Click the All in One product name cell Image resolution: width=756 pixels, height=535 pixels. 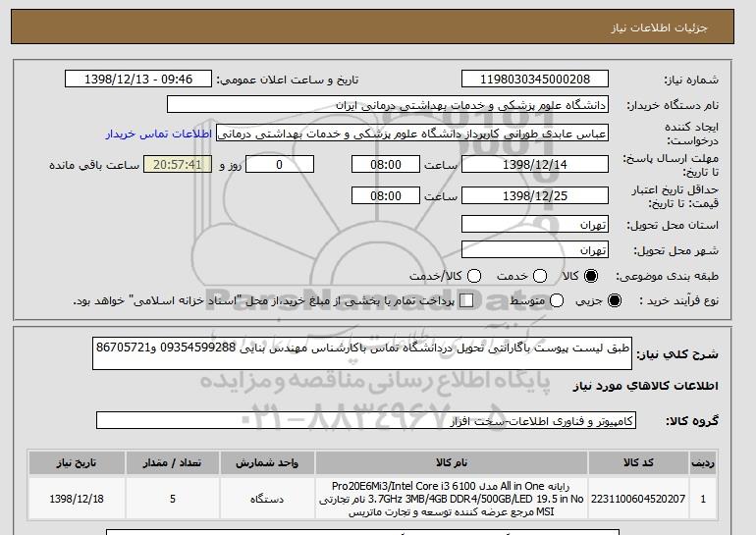452,499
